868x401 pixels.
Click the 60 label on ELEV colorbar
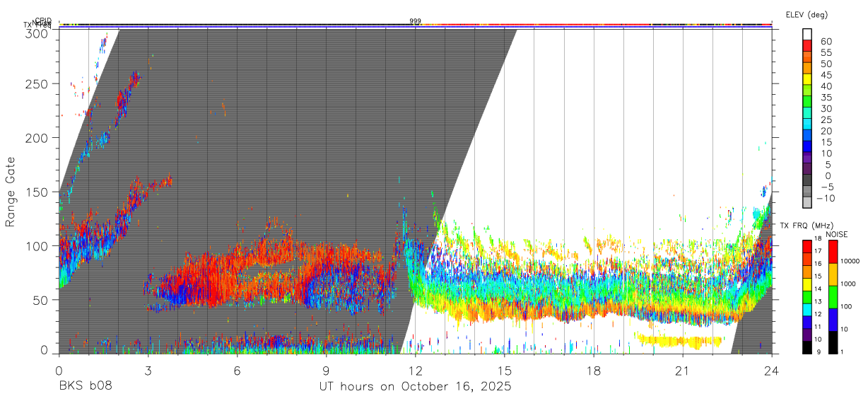(x=826, y=41)
